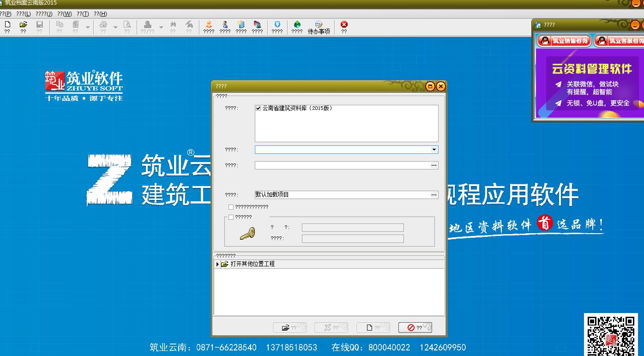Click the password input field beside the key

[352, 239]
